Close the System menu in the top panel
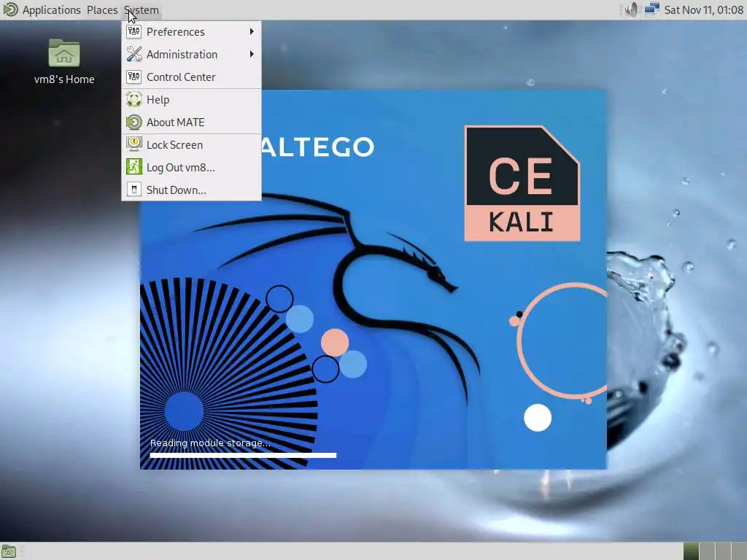747x560 pixels. click(142, 10)
